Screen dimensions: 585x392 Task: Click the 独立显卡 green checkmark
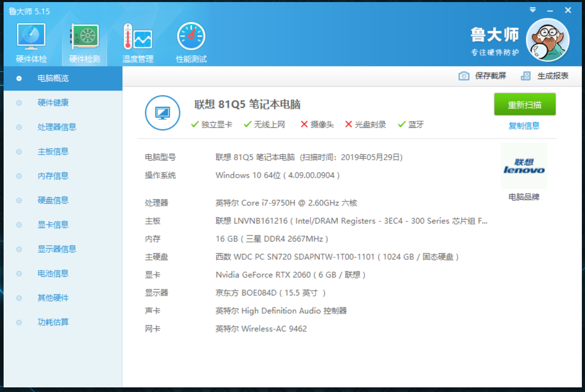point(194,124)
